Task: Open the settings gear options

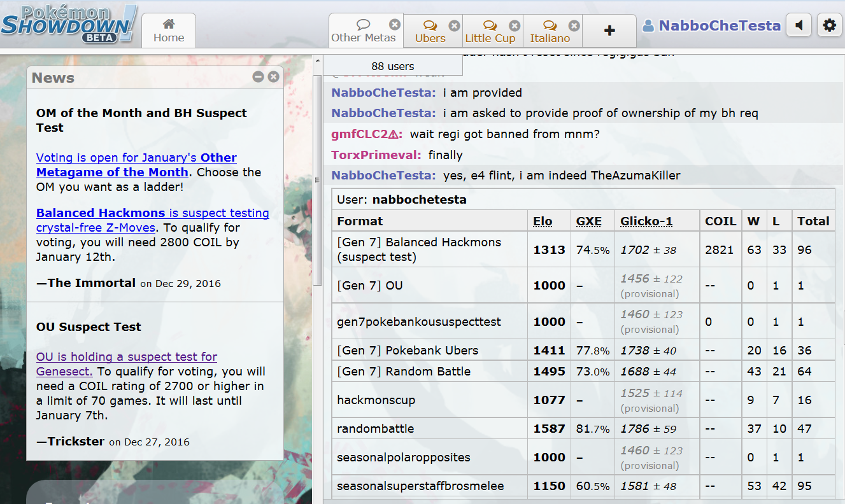Action: pyautogui.click(x=829, y=25)
